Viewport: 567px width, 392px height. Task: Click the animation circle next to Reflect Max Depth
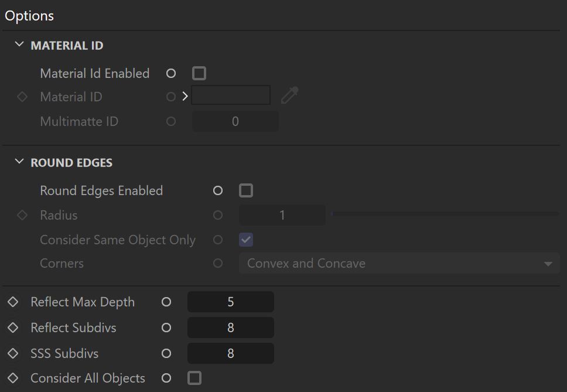click(166, 302)
